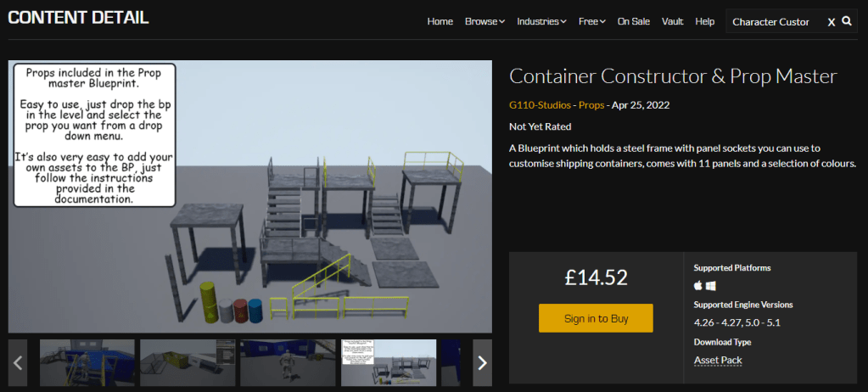Screen dimensions: 868x392
Task: Open the G110-Studios seller page
Action: [x=540, y=104]
